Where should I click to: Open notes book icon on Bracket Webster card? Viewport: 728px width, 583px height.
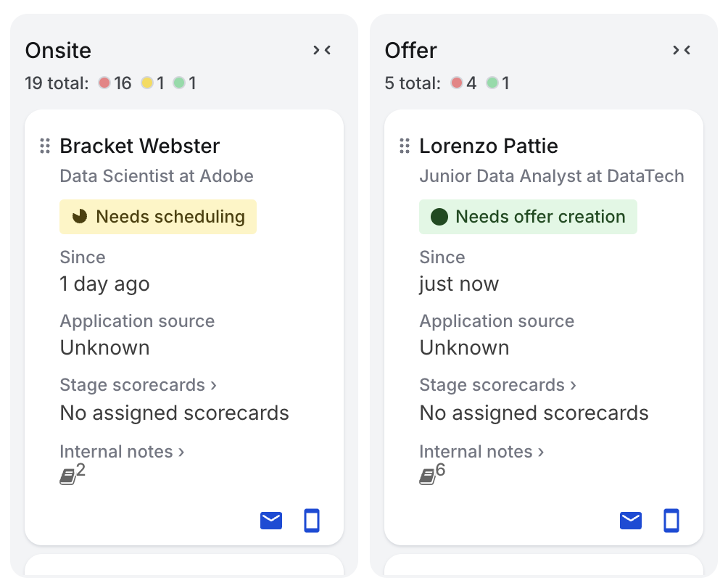coord(67,476)
